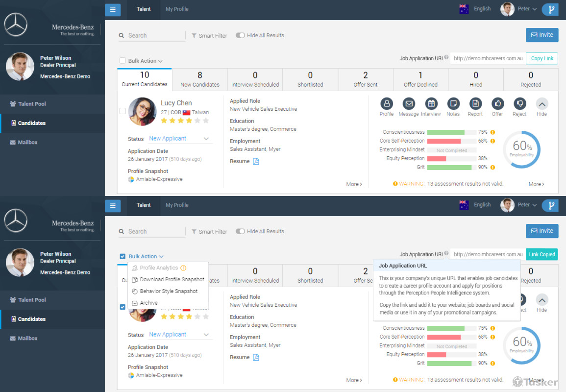Image resolution: width=566 pixels, height=392 pixels.
Task: Uncheck the ticked Bulk Action checkbox
Action: point(123,257)
